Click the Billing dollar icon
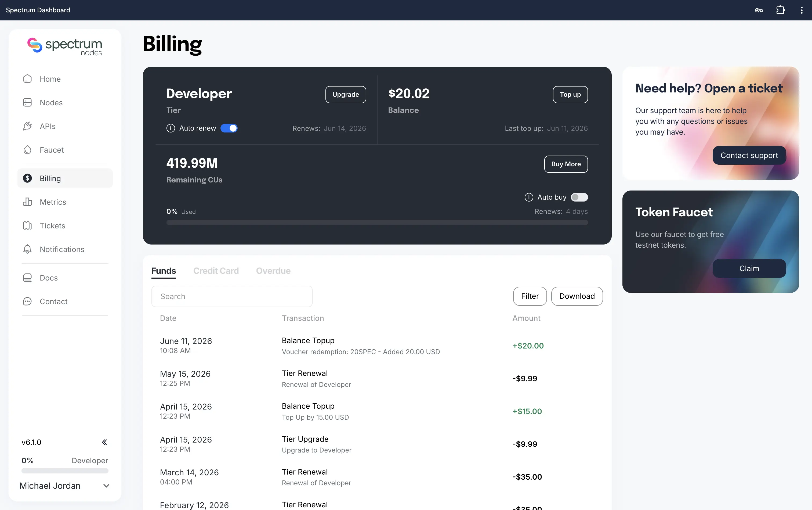The height and width of the screenshot is (510, 812). coord(27,178)
